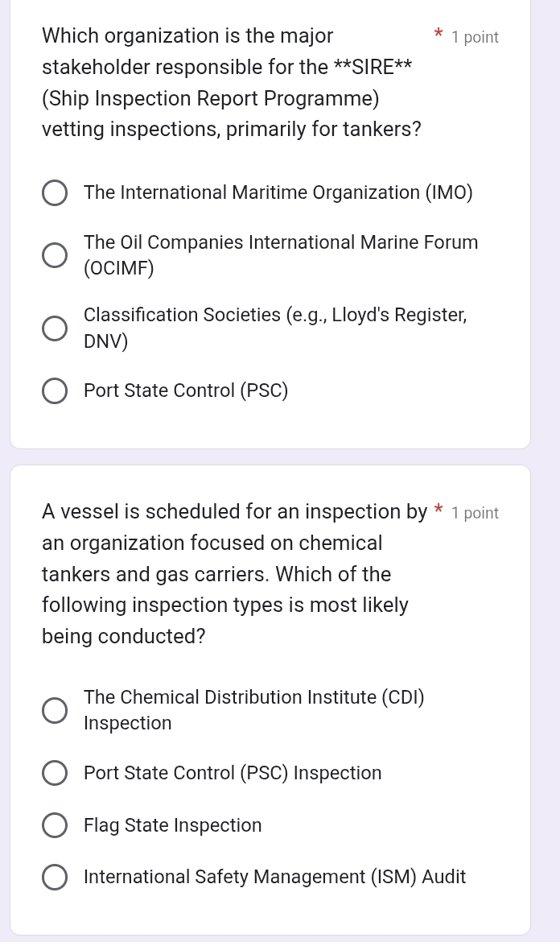Click the red asterisk on the vessel inspection question
560x942 pixels.
click(x=439, y=510)
